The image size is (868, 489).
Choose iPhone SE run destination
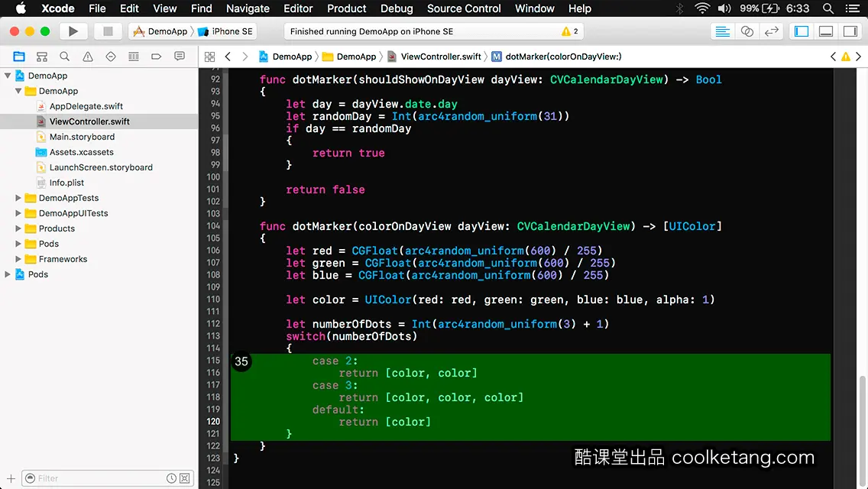(226, 31)
